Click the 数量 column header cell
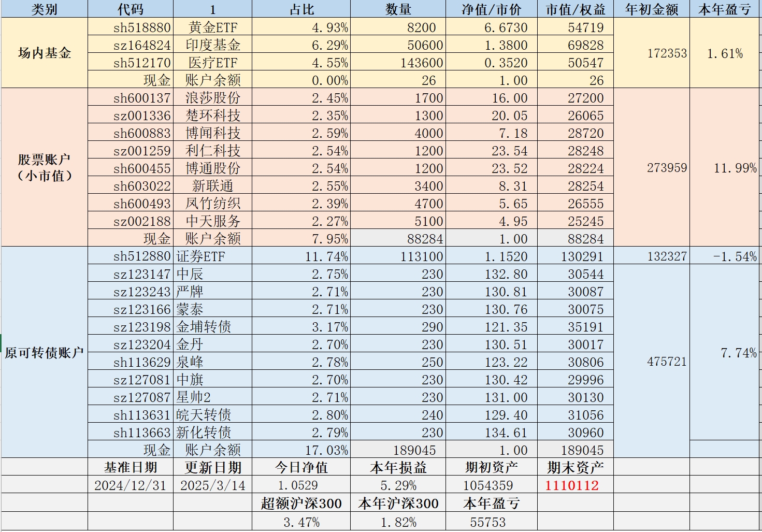 pos(398,9)
